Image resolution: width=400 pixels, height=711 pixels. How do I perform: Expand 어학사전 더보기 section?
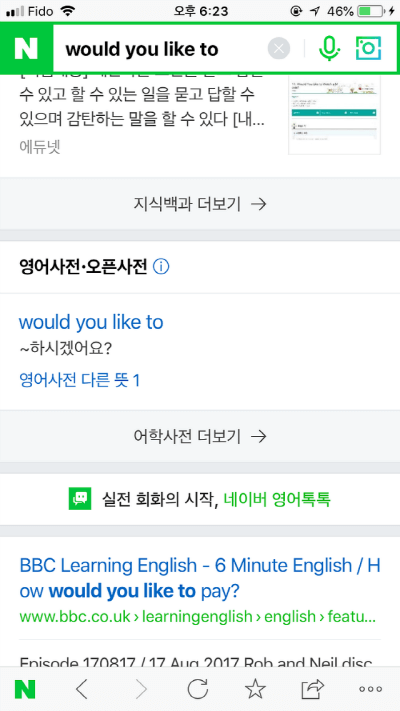[200, 437]
